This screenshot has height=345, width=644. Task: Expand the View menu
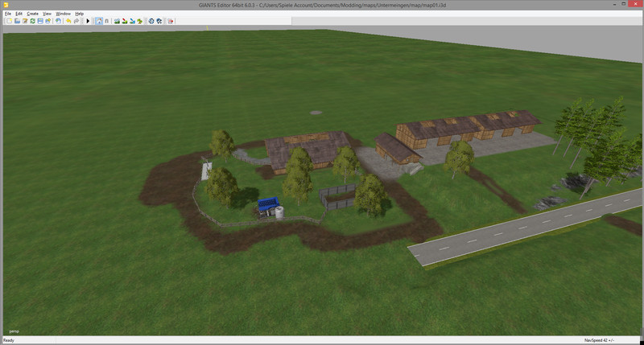pos(47,14)
